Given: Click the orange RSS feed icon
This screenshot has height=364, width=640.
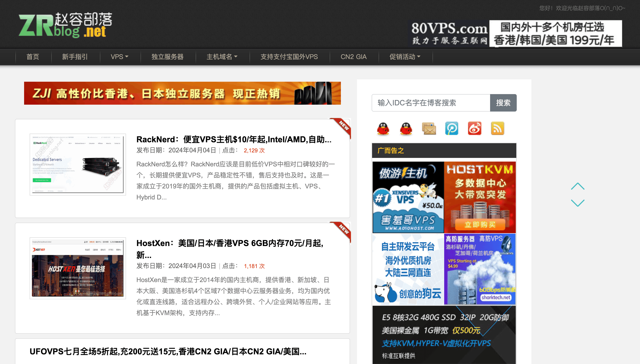Looking at the screenshot, I should [497, 129].
